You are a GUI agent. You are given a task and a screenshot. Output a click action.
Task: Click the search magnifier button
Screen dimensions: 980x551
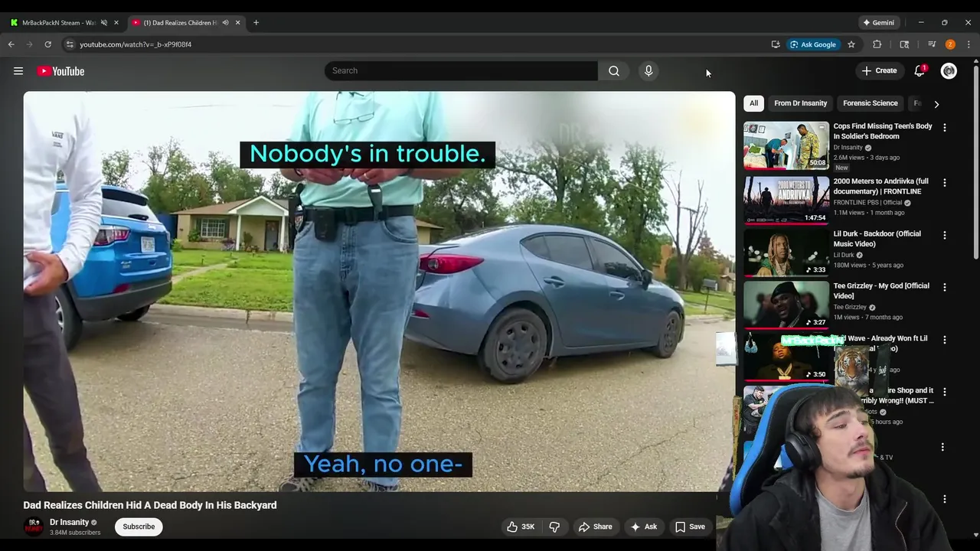614,71
